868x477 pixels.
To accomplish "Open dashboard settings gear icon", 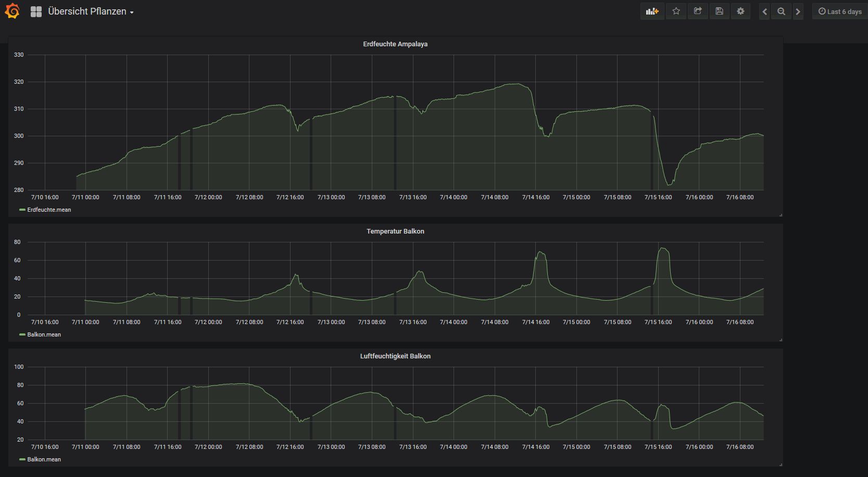I will coord(740,11).
